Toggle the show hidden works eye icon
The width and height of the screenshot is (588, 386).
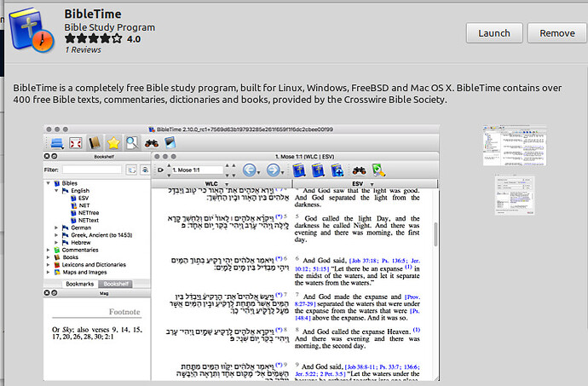pyautogui.click(x=145, y=170)
